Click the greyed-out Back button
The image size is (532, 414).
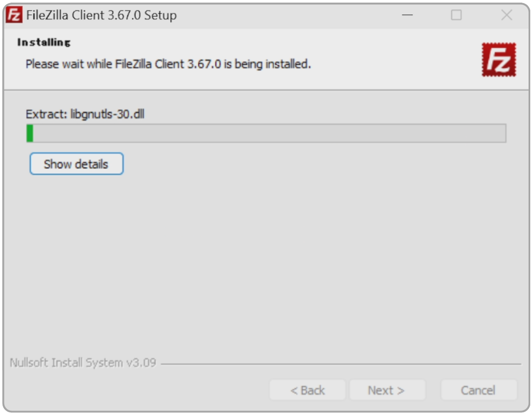point(307,390)
